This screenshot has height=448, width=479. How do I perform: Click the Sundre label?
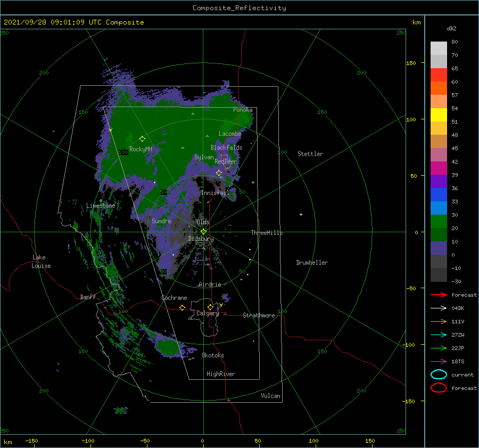pos(161,221)
